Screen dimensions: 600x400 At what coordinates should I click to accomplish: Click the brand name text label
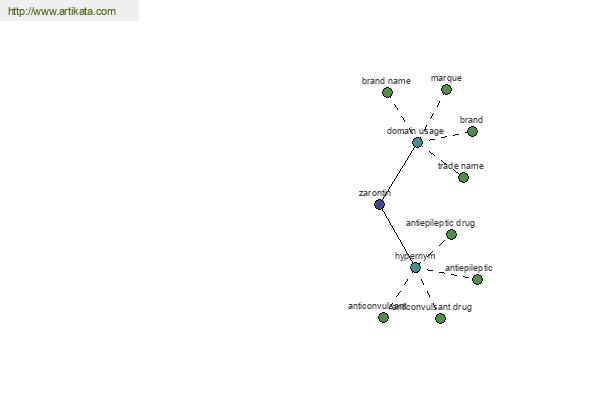[386, 81]
